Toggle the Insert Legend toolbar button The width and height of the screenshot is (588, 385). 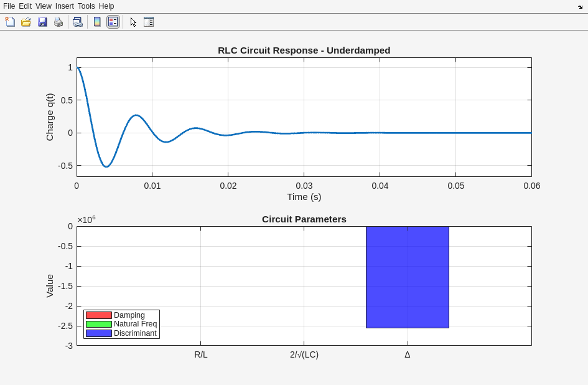[113, 22]
